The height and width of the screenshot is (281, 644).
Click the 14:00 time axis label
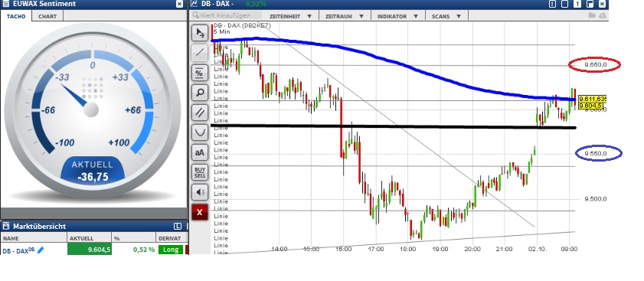tap(280, 249)
